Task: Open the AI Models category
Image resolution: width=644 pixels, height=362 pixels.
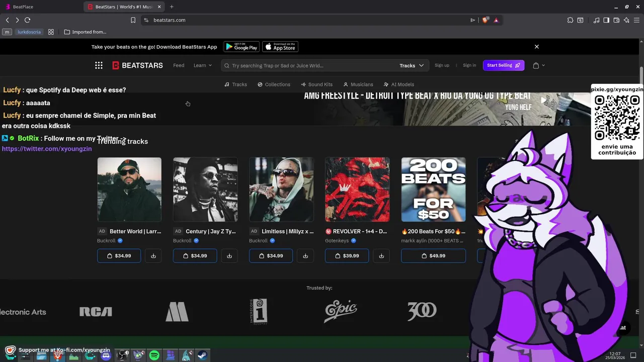Action: [x=399, y=84]
